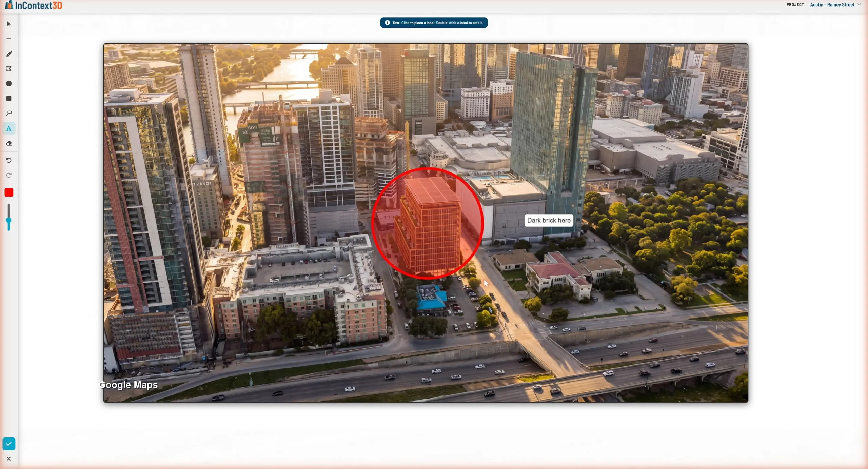868x469 pixels.
Task: Select the 'Dark brick here' label
Action: [549, 220]
